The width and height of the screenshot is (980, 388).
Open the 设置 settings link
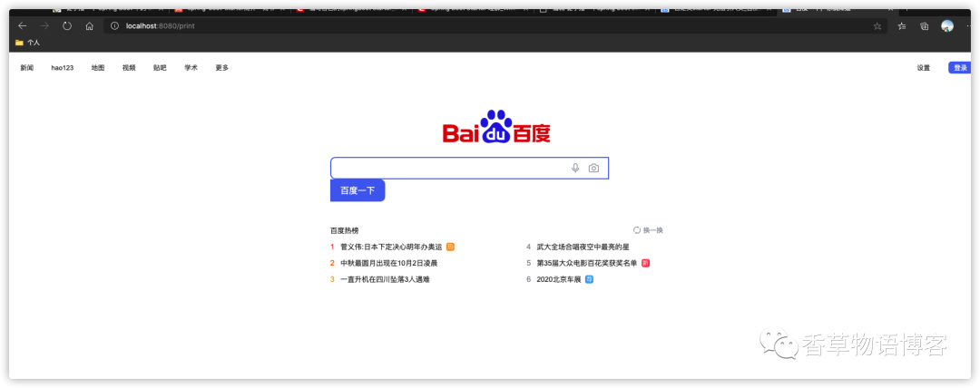point(923,68)
